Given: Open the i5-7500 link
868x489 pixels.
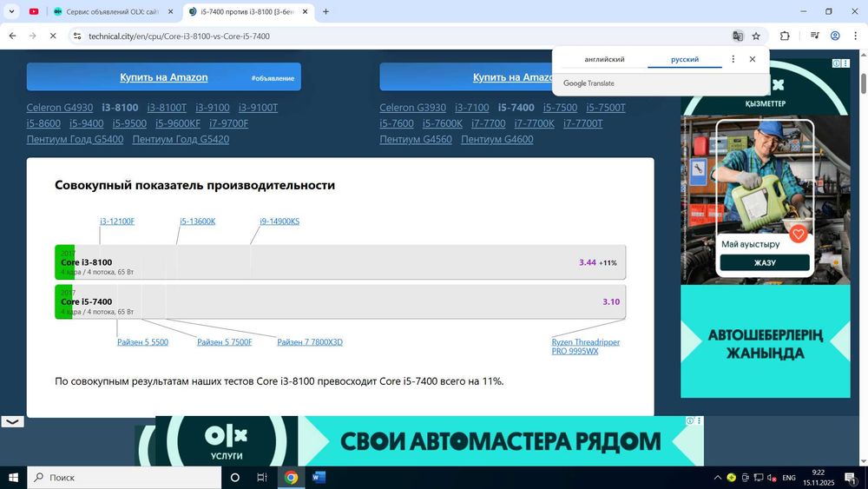Looking at the screenshot, I should [560, 108].
